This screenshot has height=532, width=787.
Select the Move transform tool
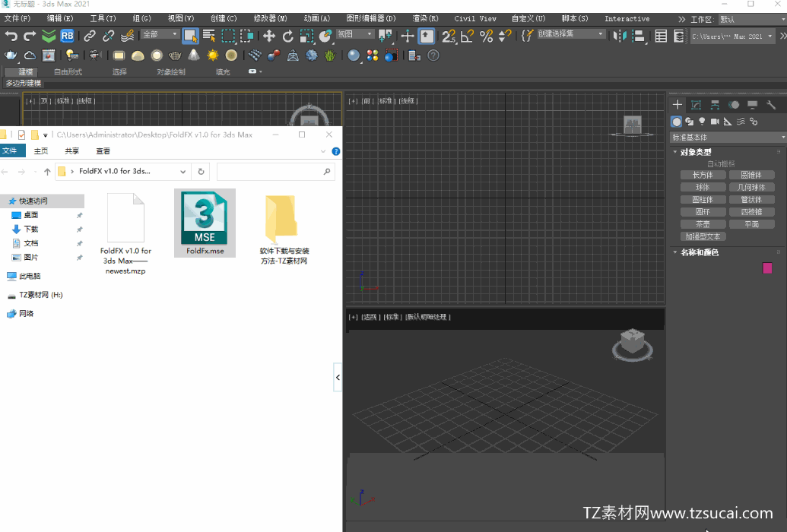(269, 36)
